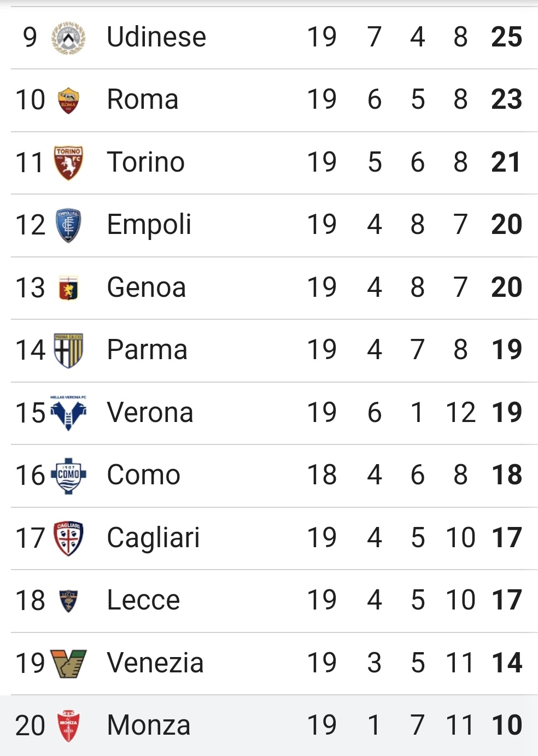Click the Hellas Verona crest
Image resolution: width=538 pixels, height=756 pixels.
(x=68, y=413)
